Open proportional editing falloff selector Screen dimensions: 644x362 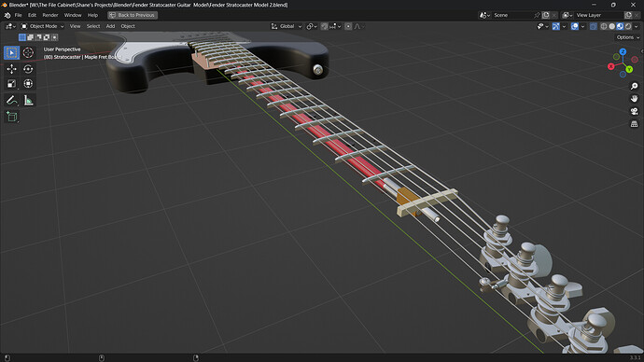click(359, 26)
